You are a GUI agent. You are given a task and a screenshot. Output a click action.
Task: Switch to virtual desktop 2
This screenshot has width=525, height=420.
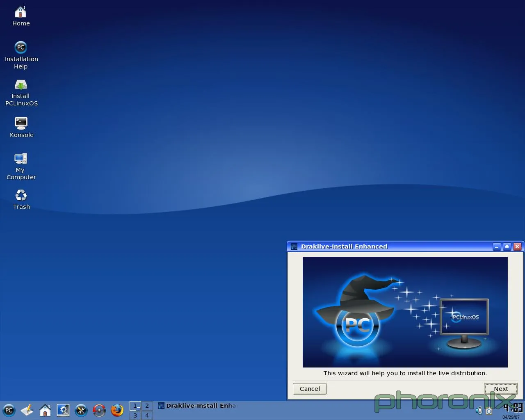147,406
